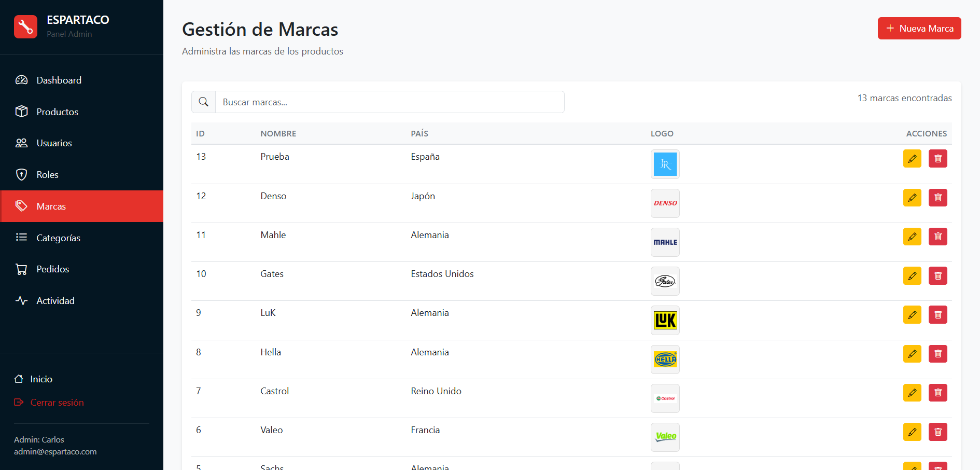Click the country Reino Unido

pos(436,391)
